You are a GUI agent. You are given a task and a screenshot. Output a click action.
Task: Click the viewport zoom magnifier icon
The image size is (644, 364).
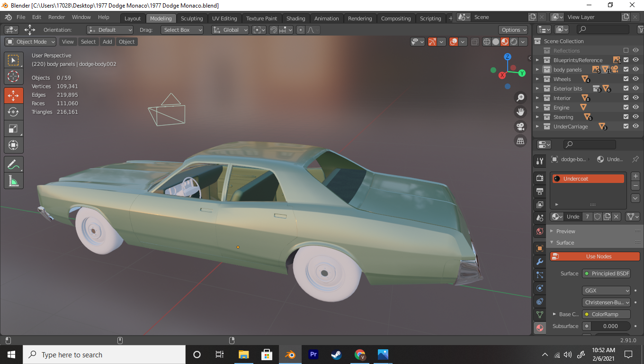tap(520, 98)
